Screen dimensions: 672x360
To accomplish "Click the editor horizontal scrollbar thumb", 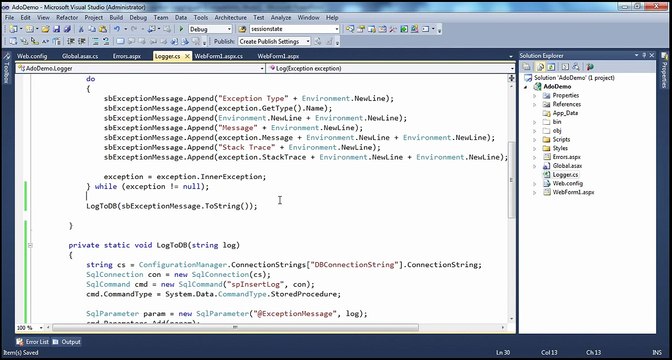I will click(235, 328).
